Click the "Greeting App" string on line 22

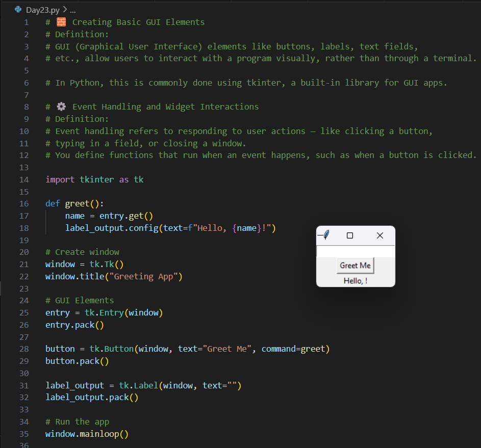click(143, 276)
